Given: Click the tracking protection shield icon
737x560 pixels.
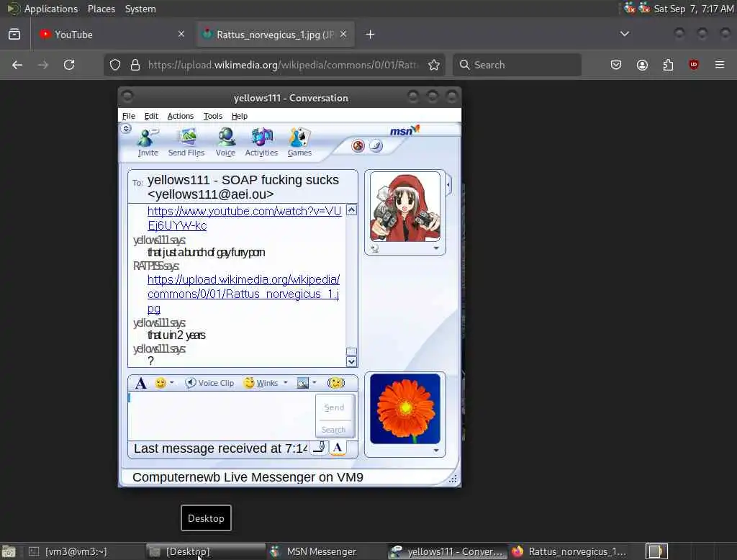Looking at the screenshot, I should click(x=115, y=65).
